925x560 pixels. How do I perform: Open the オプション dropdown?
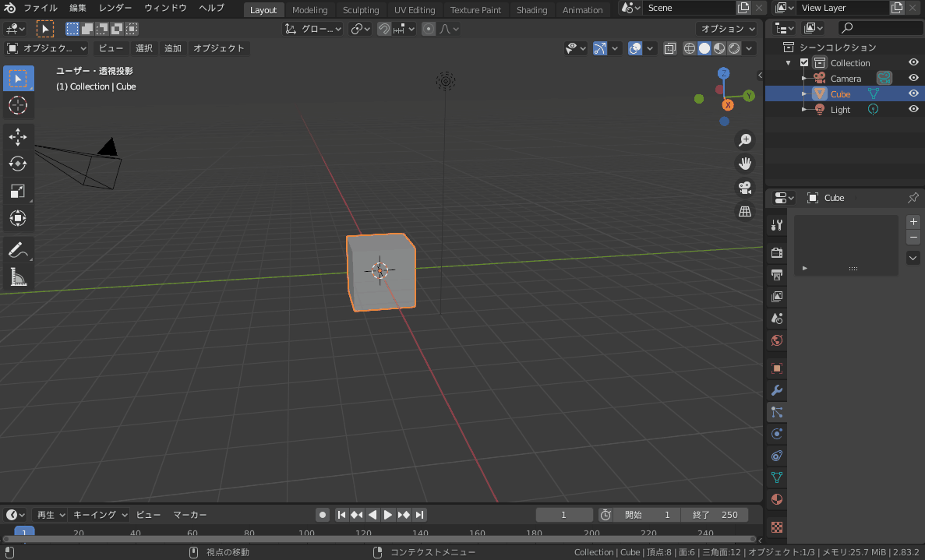click(x=727, y=29)
